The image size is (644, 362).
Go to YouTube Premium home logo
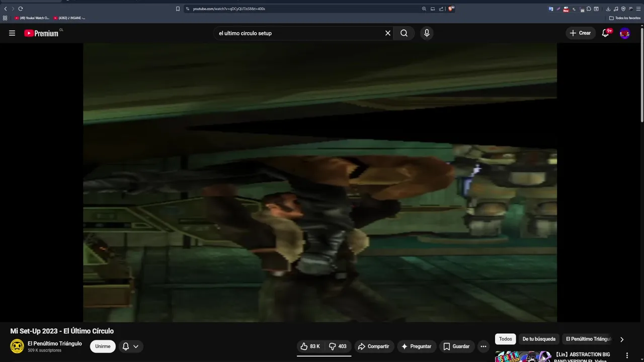(x=41, y=33)
